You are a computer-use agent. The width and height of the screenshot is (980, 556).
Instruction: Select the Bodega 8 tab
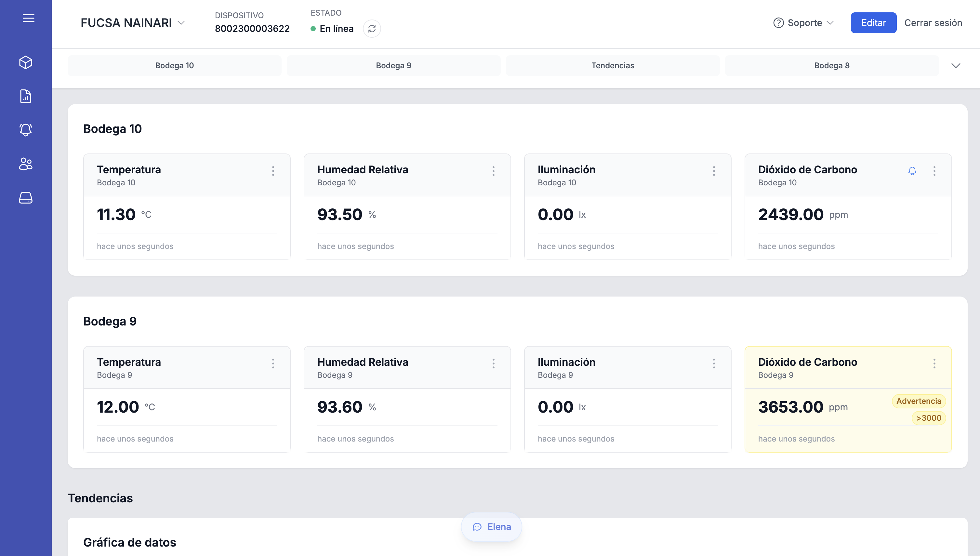pos(831,66)
